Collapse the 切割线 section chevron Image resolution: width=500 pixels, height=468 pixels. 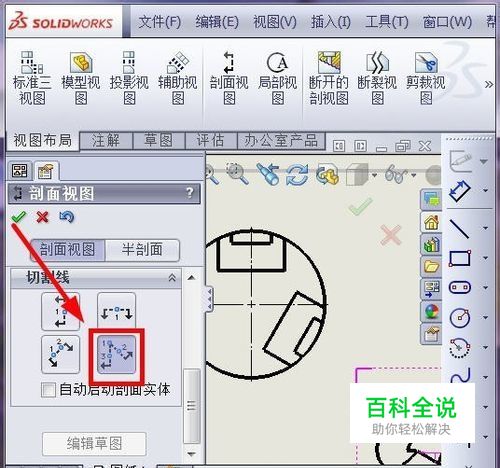point(172,278)
